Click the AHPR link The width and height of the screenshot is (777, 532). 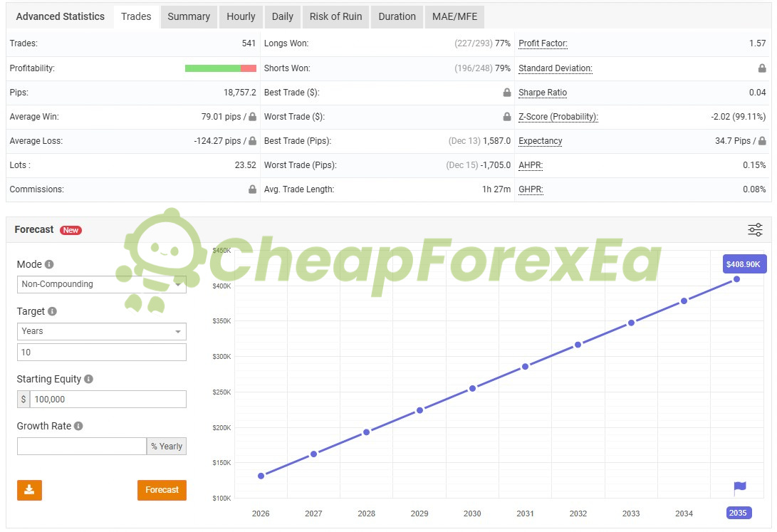[x=530, y=165]
